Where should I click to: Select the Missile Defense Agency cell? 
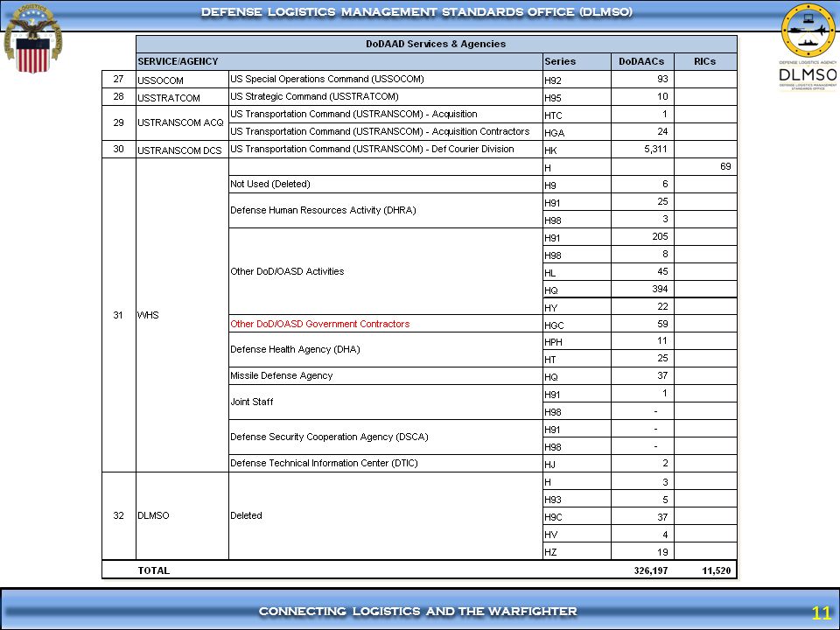pos(386,376)
